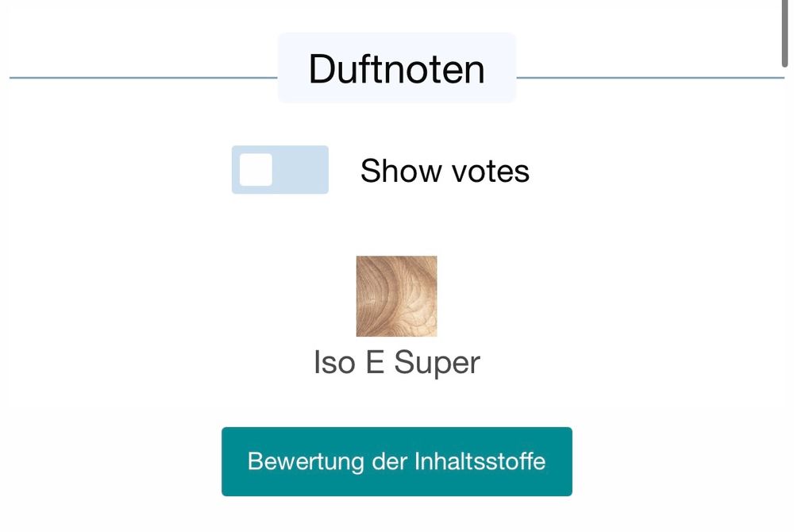Screen dimensions: 794x532
Task: Select the Iso E Super note name
Action: pyautogui.click(x=396, y=362)
